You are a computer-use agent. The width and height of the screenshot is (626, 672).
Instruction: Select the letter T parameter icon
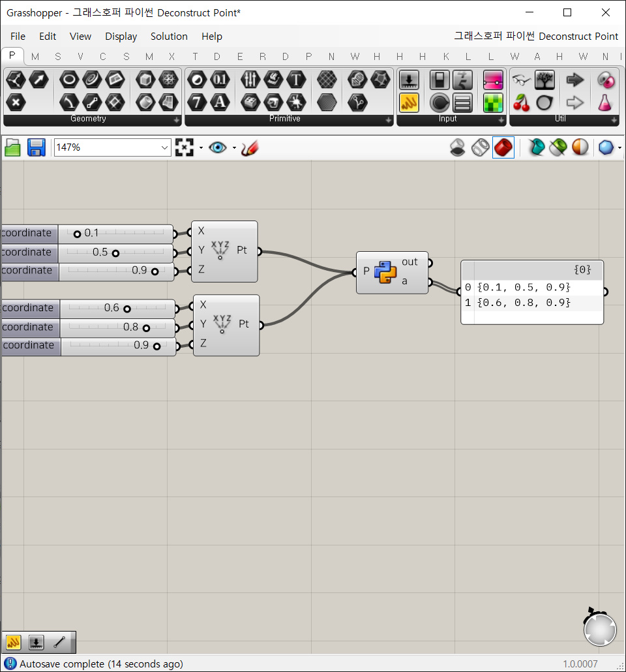(296, 80)
